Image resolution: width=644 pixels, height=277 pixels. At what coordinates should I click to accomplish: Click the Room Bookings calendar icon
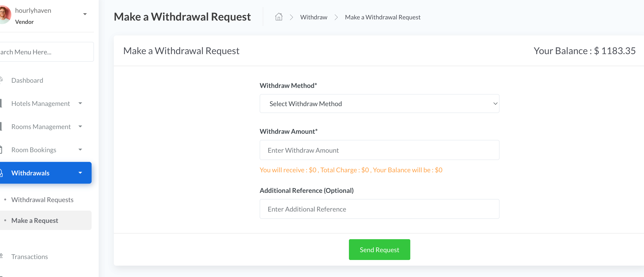pos(1,150)
